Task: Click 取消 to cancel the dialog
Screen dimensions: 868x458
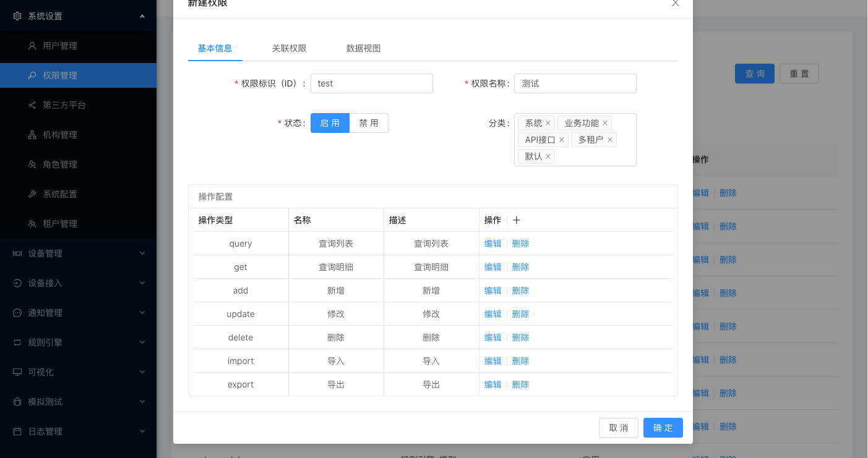Action: click(x=618, y=428)
